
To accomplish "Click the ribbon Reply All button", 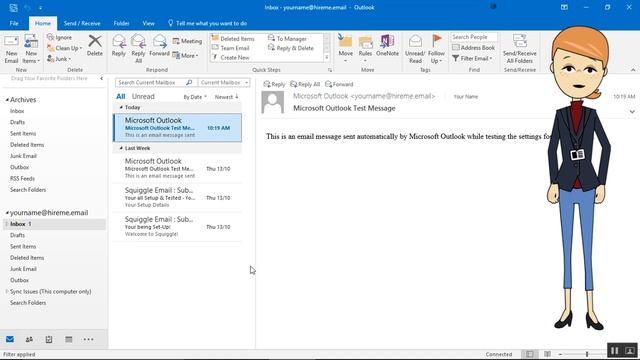I will coord(138,49).
